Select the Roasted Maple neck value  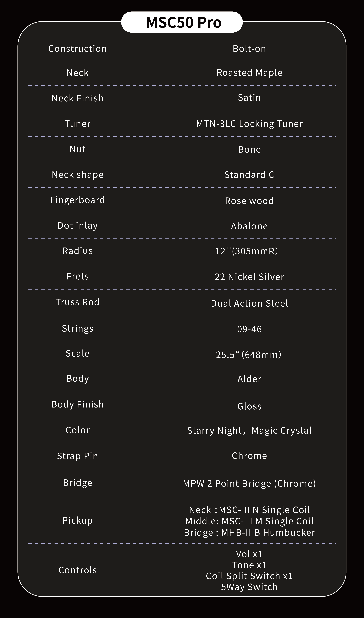tap(249, 73)
